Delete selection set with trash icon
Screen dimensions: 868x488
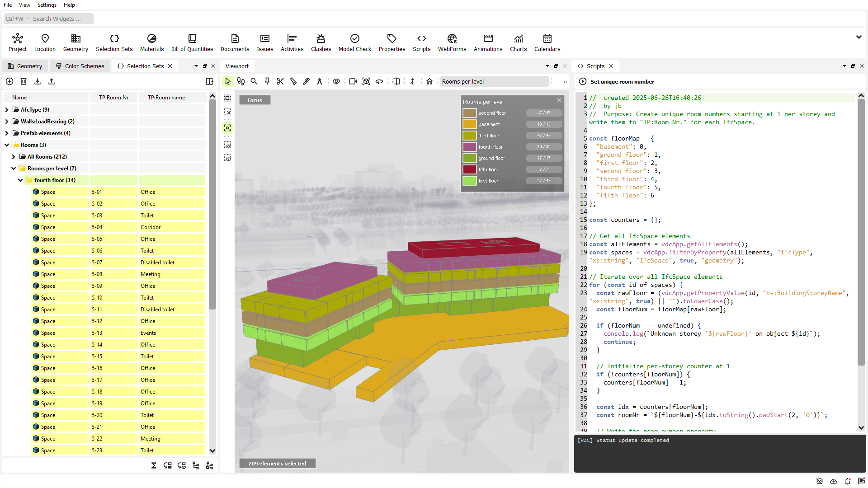(x=24, y=81)
